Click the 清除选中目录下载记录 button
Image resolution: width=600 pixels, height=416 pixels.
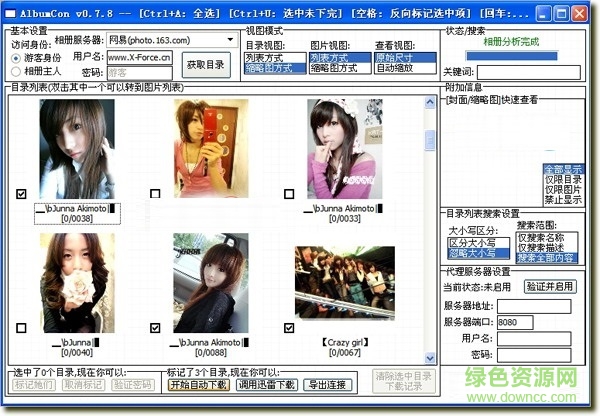click(x=404, y=381)
